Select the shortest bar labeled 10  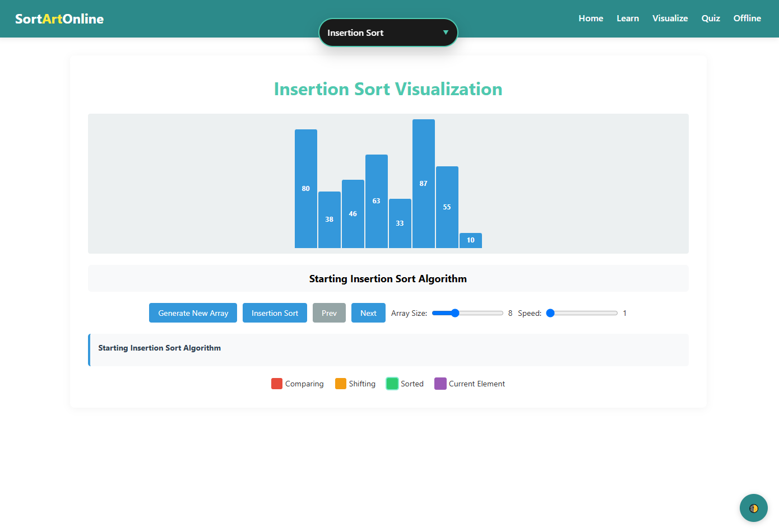(471, 240)
